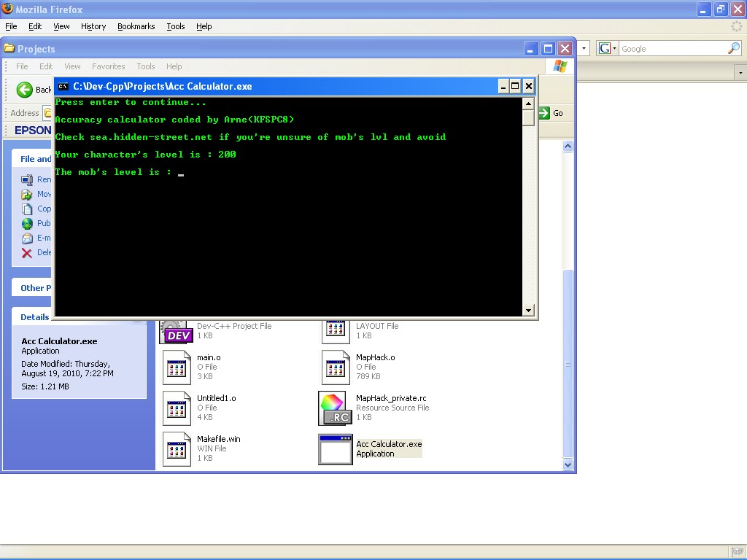The image size is (747, 560).
Task: Click the Firefox logo in title bar
Action: point(7,9)
